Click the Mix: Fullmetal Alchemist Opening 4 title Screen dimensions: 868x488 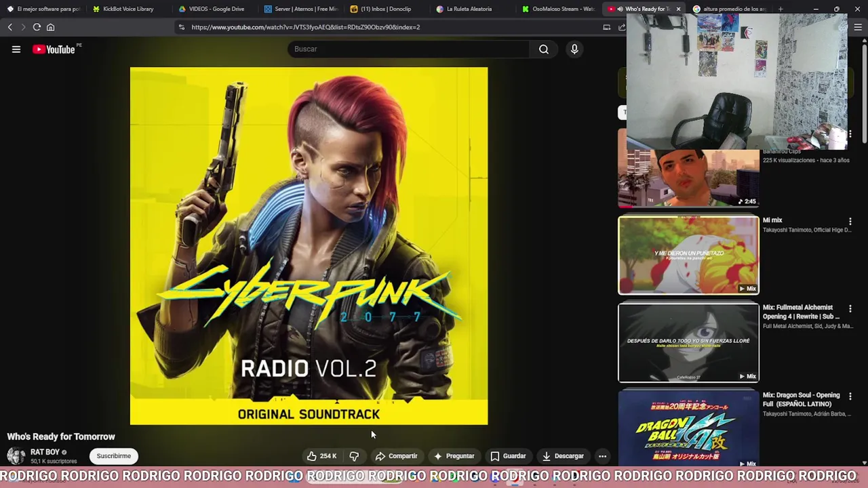pyautogui.click(x=801, y=312)
